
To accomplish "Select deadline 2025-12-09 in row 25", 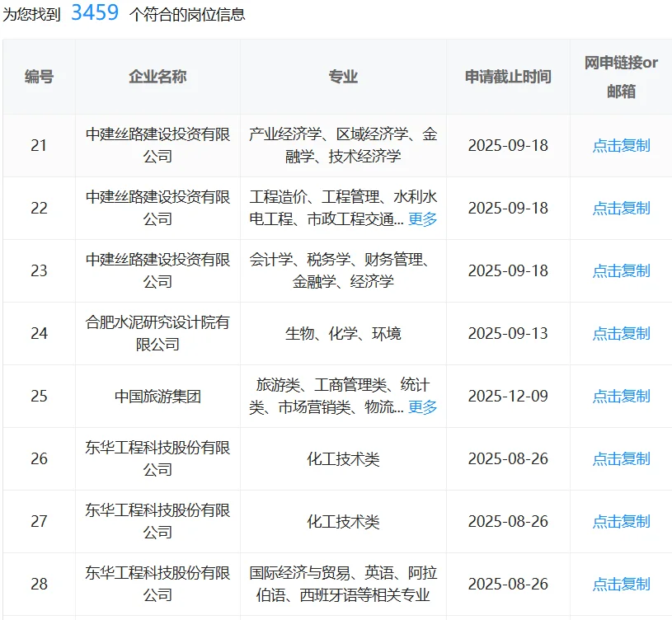I will click(x=508, y=397).
